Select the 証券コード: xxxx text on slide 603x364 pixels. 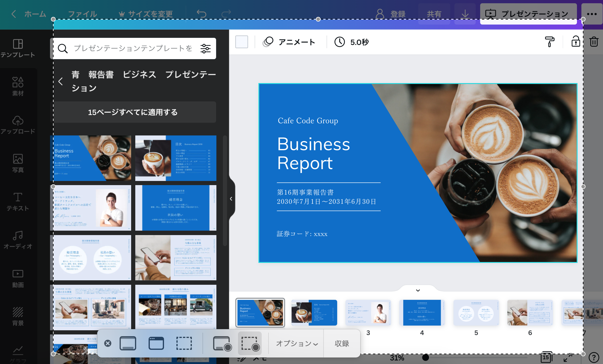coord(302,234)
